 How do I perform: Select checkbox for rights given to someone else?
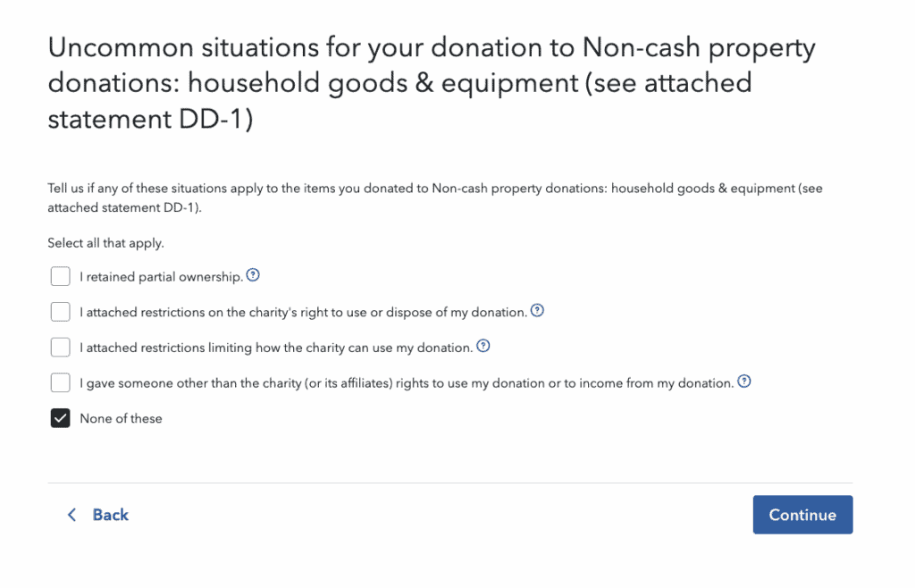pyautogui.click(x=60, y=382)
